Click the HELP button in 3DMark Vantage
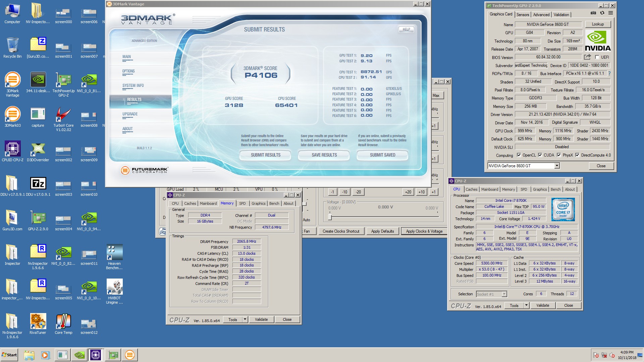Viewport: 644px width, 362px height. coord(406,29)
